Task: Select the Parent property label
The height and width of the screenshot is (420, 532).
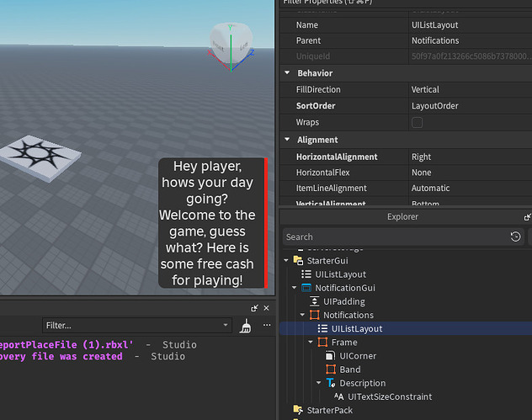Action: tap(308, 40)
